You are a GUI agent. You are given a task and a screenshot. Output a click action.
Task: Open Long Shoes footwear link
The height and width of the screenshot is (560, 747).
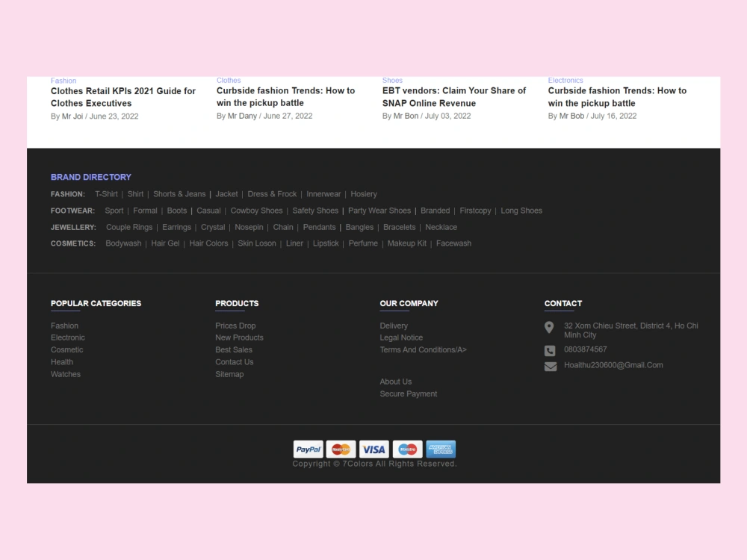pos(521,211)
